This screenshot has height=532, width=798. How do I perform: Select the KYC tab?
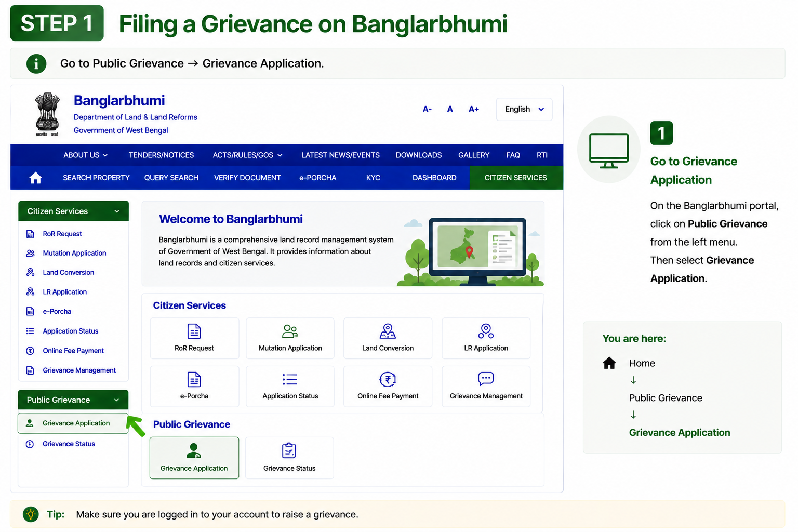[373, 178]
